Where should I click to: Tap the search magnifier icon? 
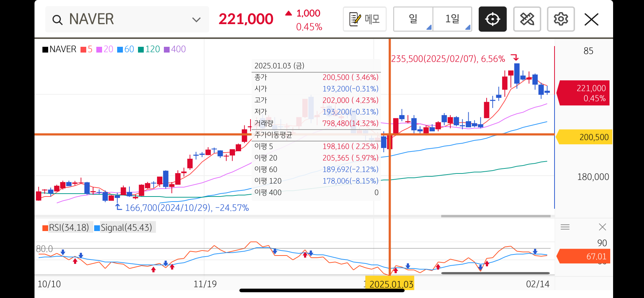click(57, 19)
